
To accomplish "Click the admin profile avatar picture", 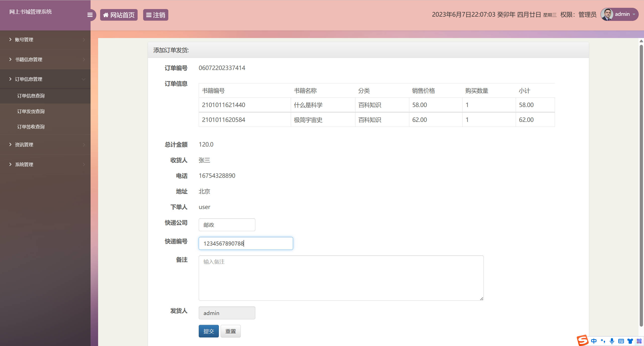I will (x=608, y=14).
